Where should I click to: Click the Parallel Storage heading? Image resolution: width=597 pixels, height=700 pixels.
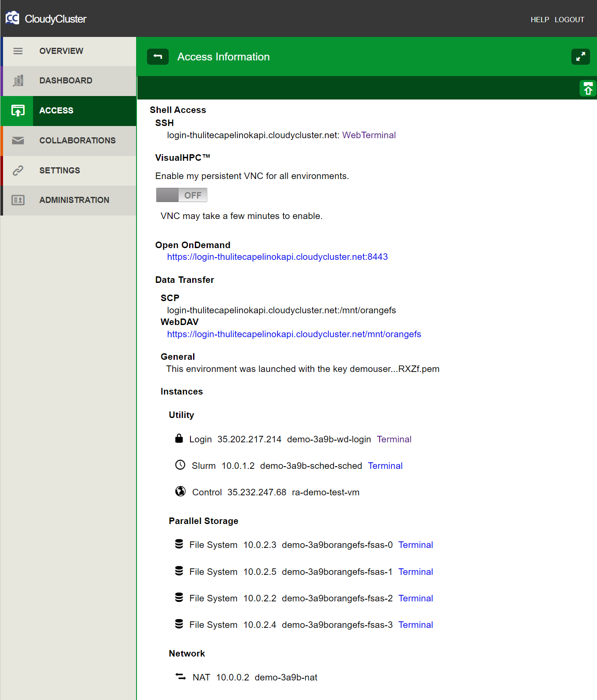pyautogui.click(x=203, y=521)
